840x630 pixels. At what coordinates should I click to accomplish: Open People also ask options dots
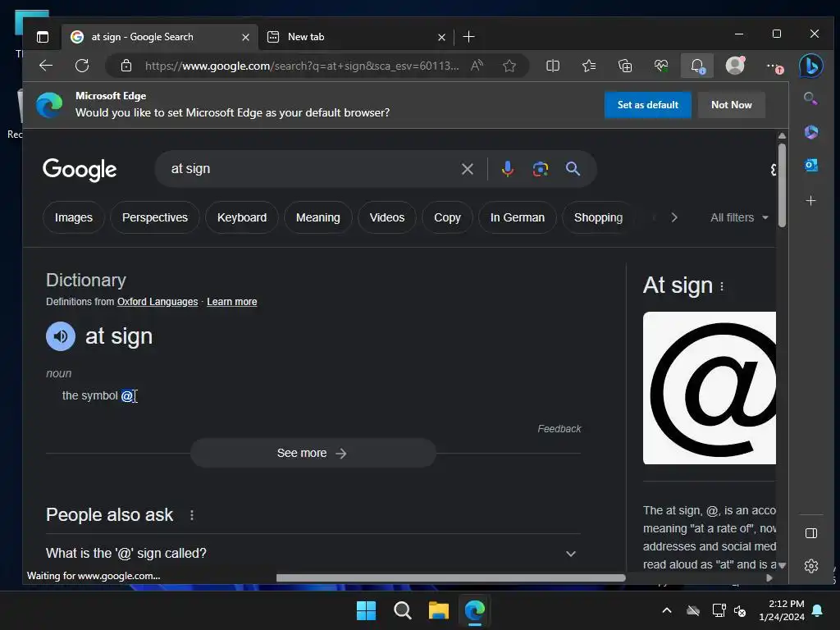point(192,515)
